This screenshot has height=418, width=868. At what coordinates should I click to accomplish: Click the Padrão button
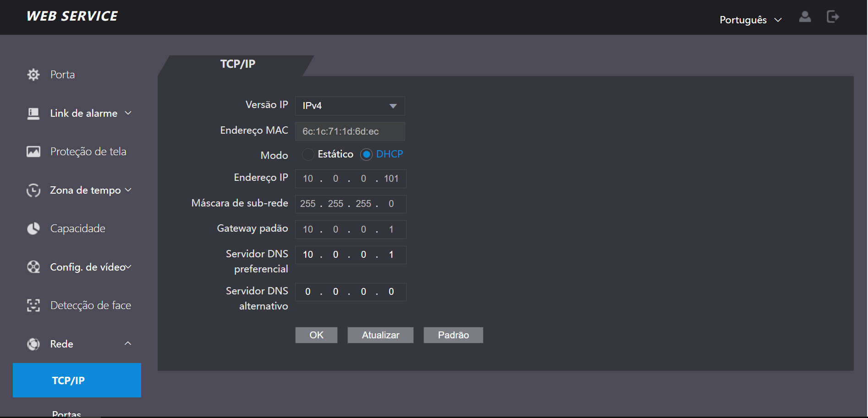pyautogui.click(x=453, y=335)
